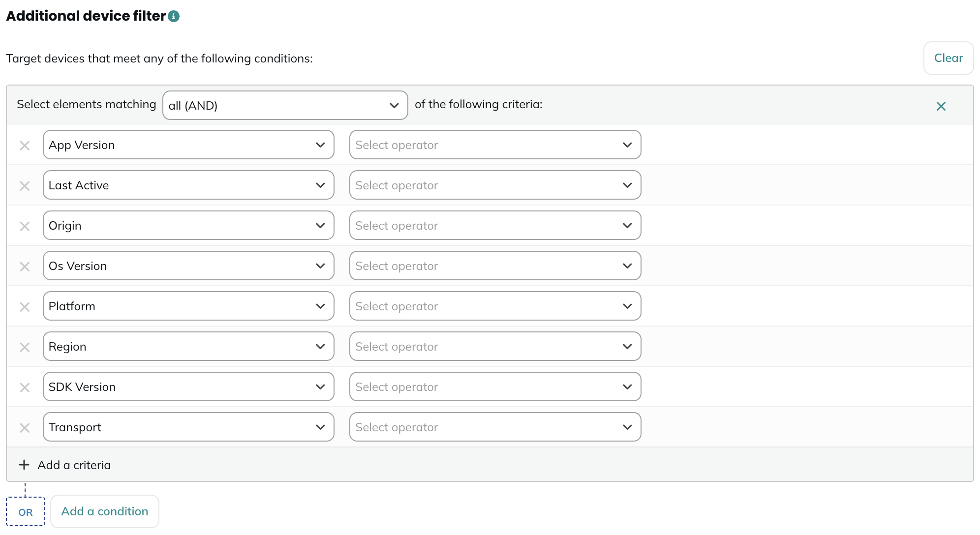
Task: Open the Region field dropdown
Action: [x=188, y=346]
